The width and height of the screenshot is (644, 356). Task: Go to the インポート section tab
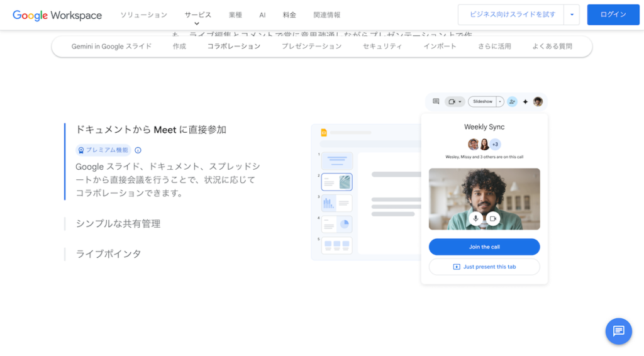coord(440,47)
